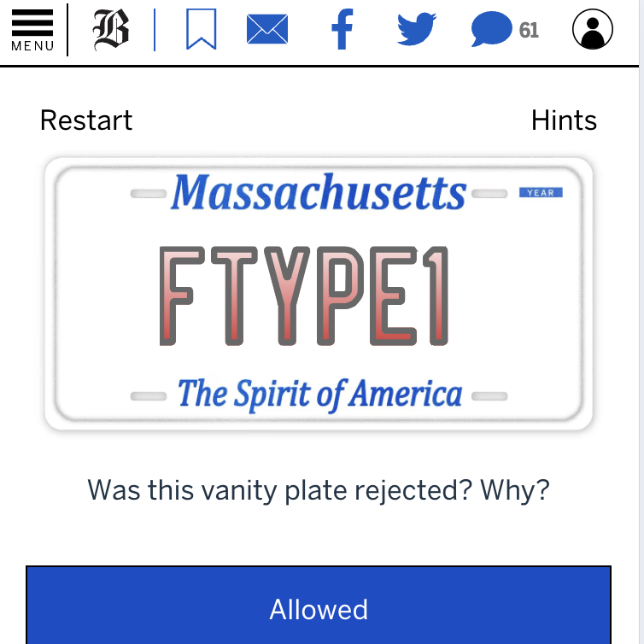Click the blue YEAR sticker on plate
Screen dimensions: 644x644
541,193
